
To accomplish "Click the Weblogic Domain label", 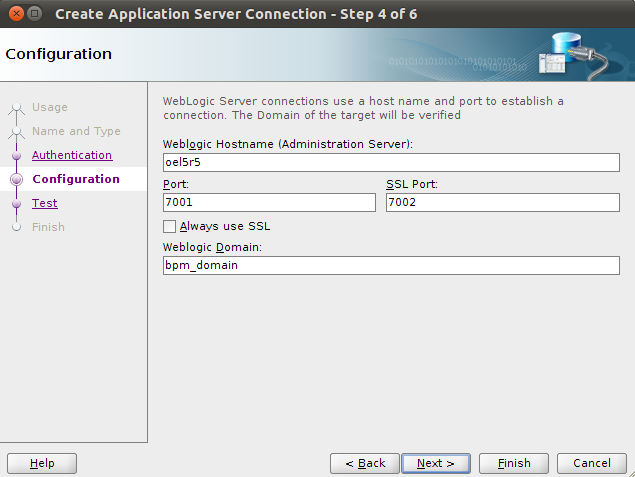I will coord(212,247).
